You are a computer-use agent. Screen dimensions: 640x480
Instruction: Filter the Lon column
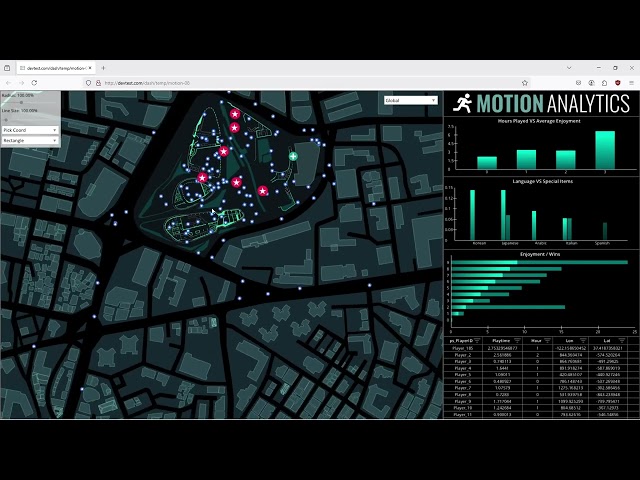pyautogui.click(x=583, y=340)
